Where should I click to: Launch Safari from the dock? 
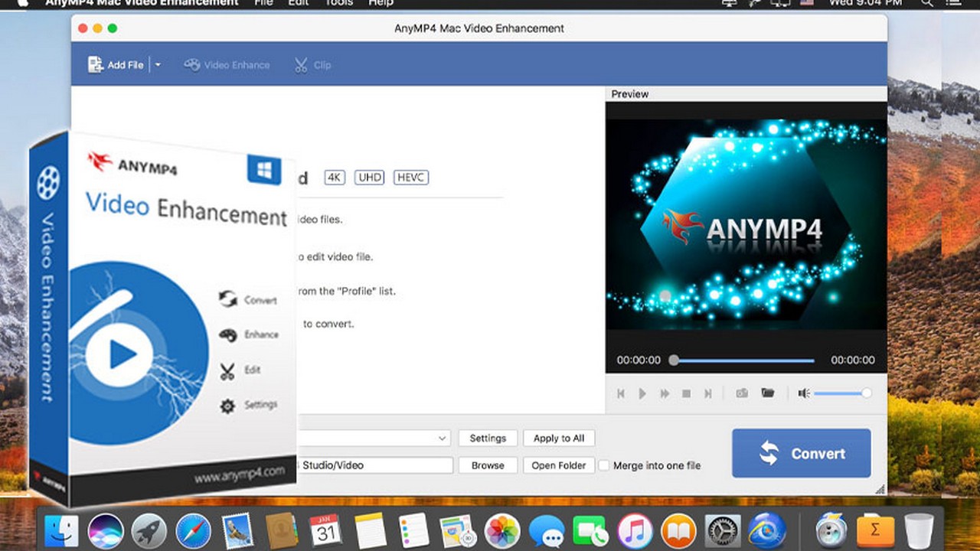click(x=193, y=530)
